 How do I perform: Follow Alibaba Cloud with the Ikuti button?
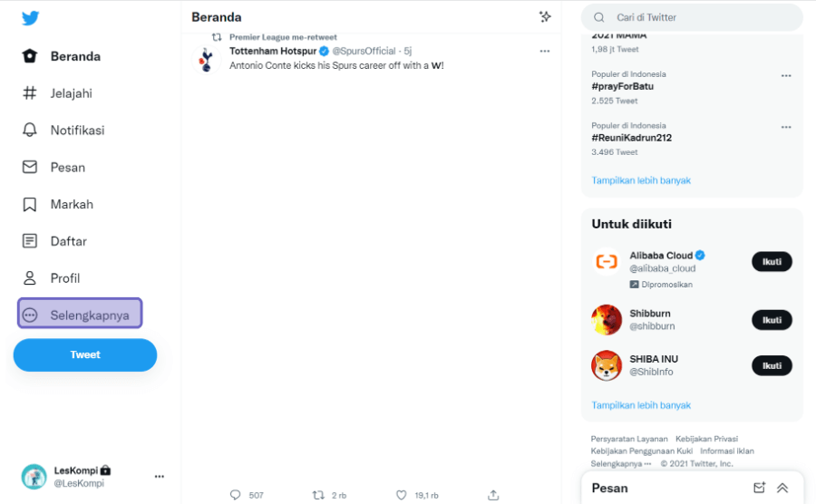coord(772,262)
